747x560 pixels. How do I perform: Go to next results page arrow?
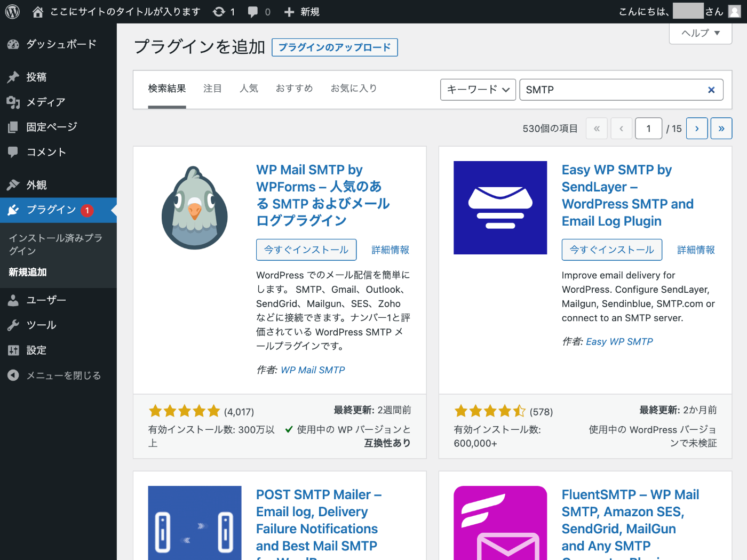697,129
